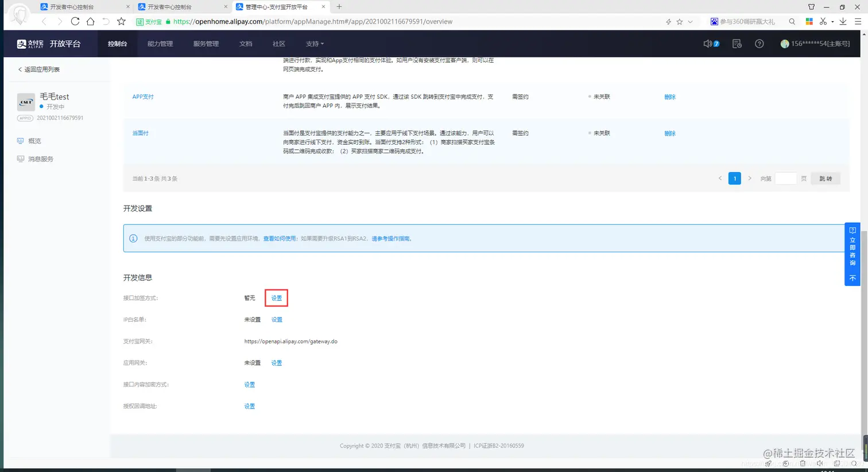Click the undo close-tab icon
Image resolution: width=868 pixels, height=472 pixels.
point(106,21)
